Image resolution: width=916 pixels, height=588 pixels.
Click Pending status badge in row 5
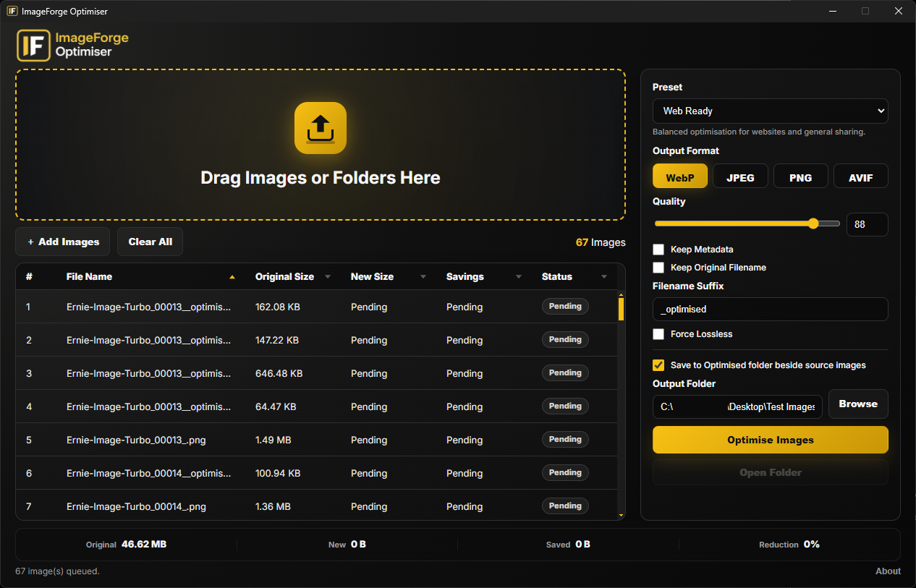pyautogui.click(x=565, y=440)
